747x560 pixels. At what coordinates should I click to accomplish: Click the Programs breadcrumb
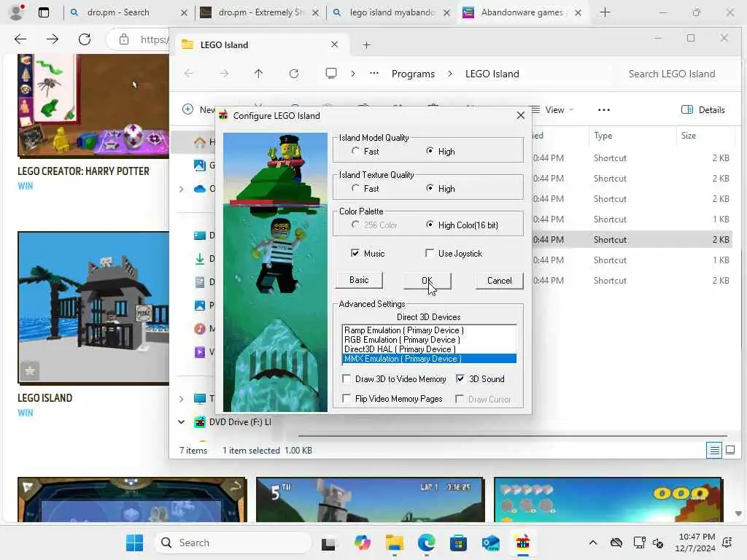pos(413,74)
